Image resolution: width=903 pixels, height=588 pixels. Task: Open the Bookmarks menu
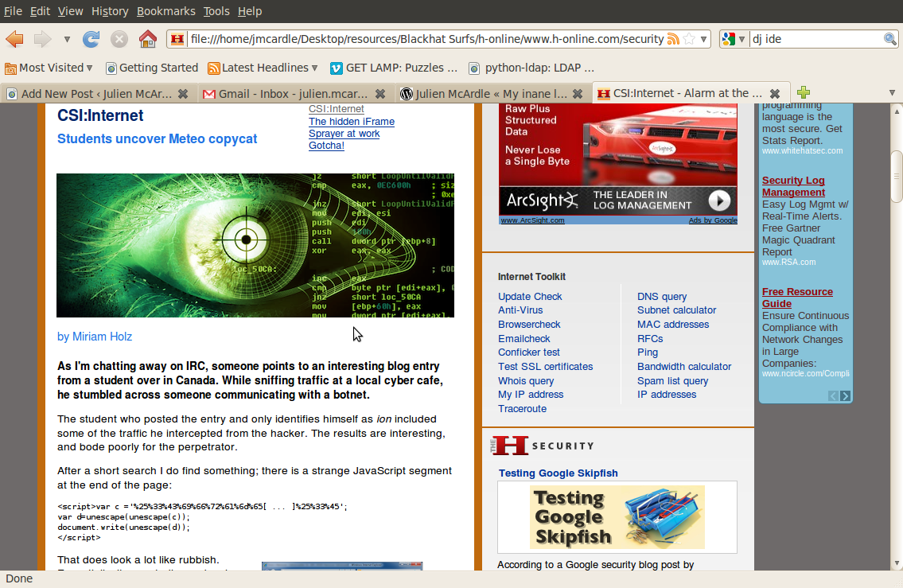165,11
